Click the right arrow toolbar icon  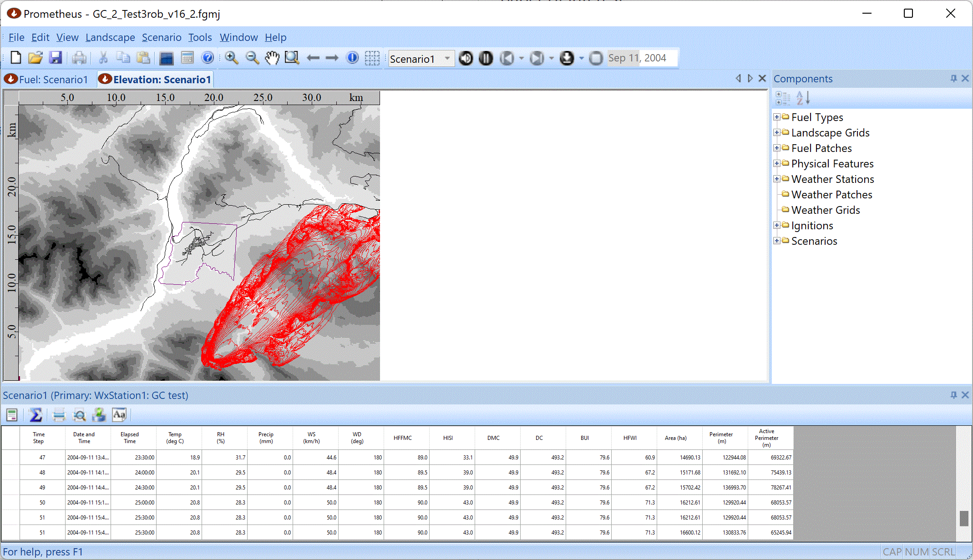332,58
